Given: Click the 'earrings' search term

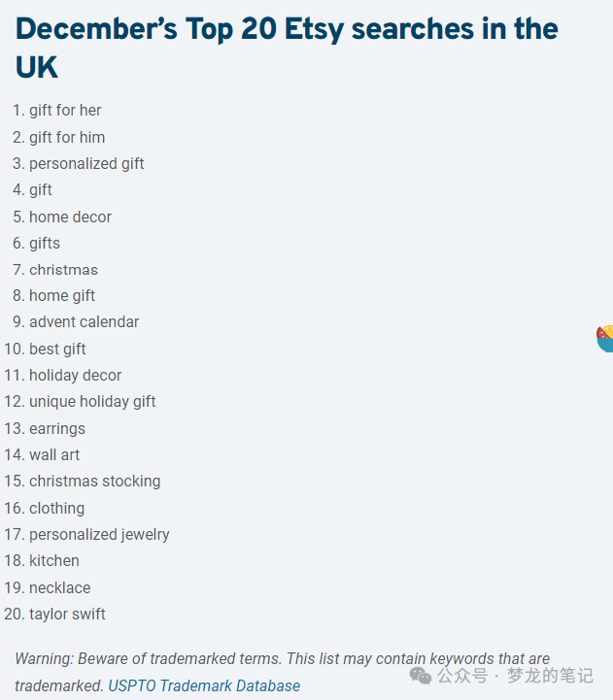Looking at the screenshot, I should (x=57, y=428).
